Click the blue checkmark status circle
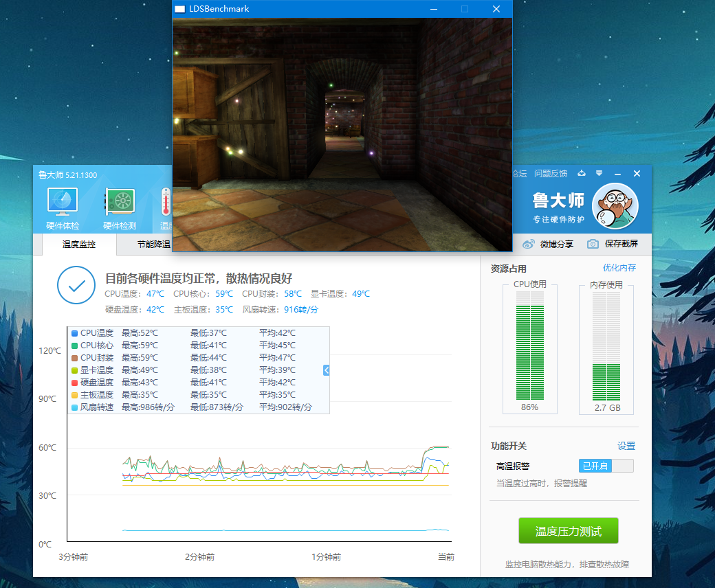The width and height of the screenshot is (715, 588). click(76, 286)
